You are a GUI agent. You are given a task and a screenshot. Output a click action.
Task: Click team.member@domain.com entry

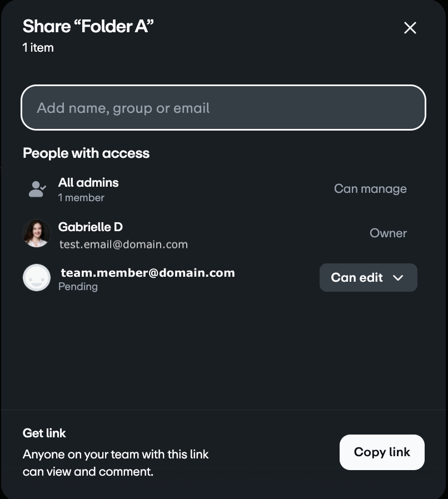pyautogui.click(x=148, y=273)
